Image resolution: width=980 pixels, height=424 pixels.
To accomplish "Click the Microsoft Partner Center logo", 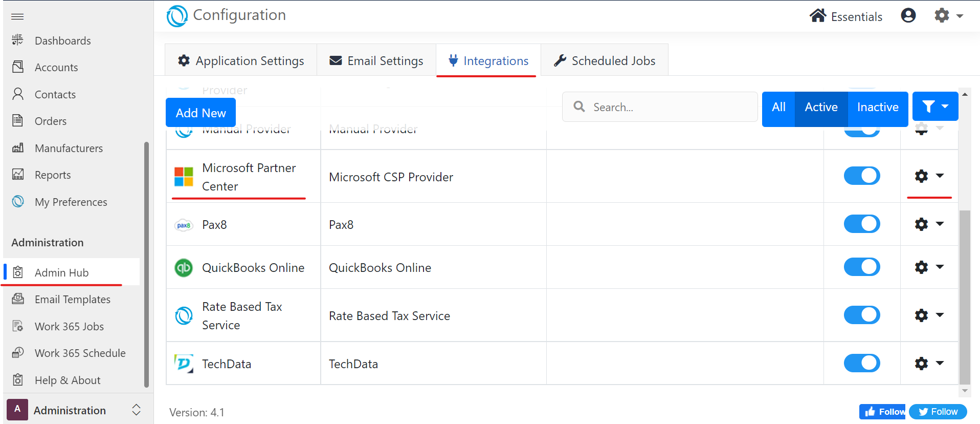I will [184, 177].
